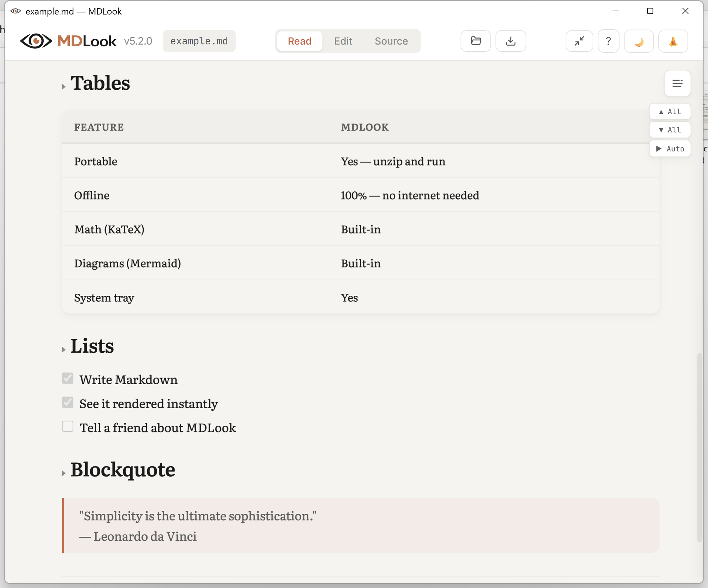Start auto scroll with the Auto button
This screenshot has width=708, height=588.
[x=670, y=149]
